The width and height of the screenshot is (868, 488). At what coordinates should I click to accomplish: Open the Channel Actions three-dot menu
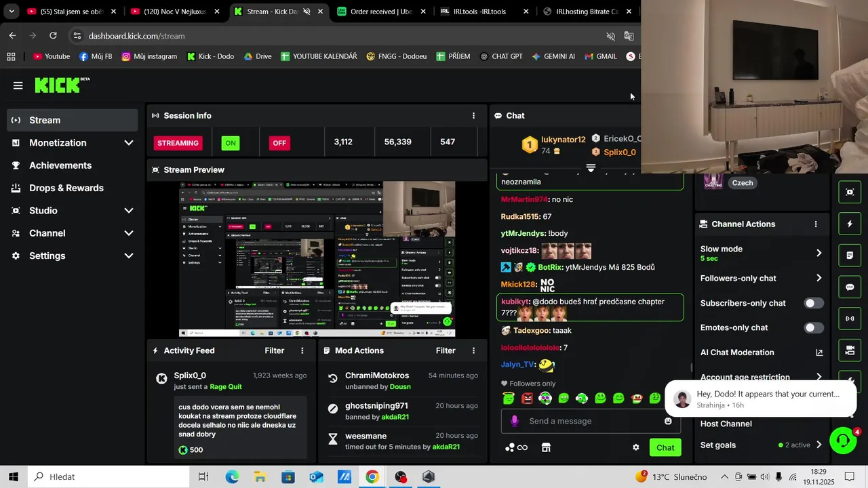[816, 224]
